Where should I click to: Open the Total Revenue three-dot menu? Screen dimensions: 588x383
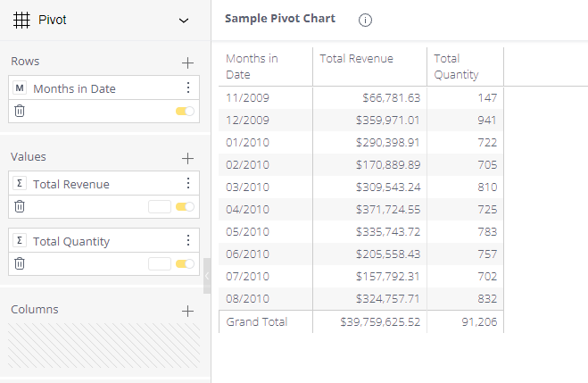(x=187, y=184)
